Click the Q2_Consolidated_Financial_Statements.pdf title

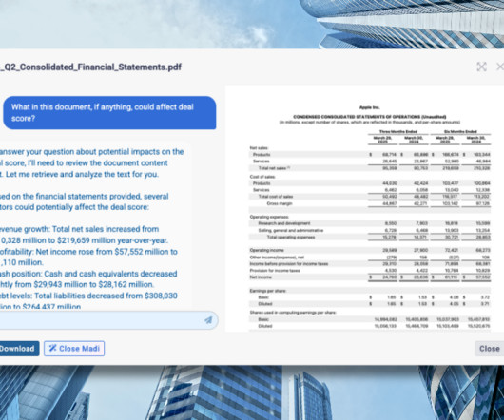pyautogui.click(x=90, y=67)
